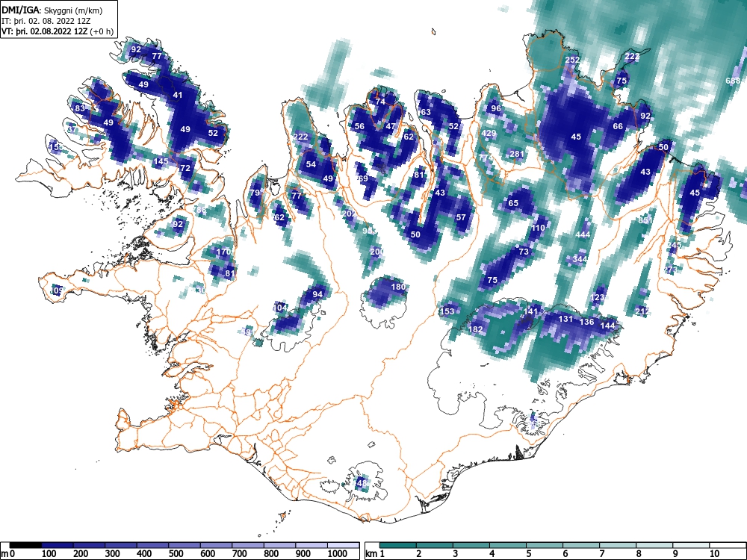Select the white swatch between km 9 and 10
This screenshot has height=560, width=747.
pyautogui.click(x=691, y=545)
